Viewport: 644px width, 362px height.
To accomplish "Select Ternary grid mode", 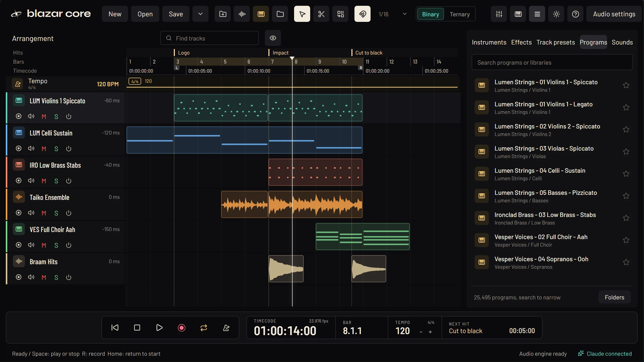I will pyautogui.click(x=460, y=14).
